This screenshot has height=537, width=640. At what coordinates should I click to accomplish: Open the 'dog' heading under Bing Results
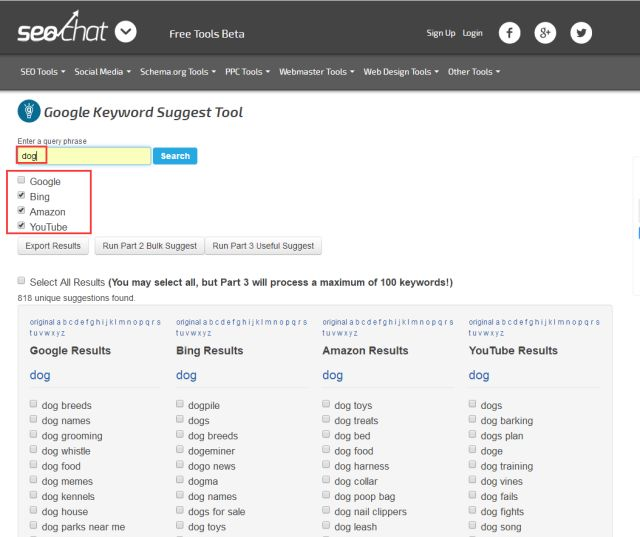(x=186, y=375)
